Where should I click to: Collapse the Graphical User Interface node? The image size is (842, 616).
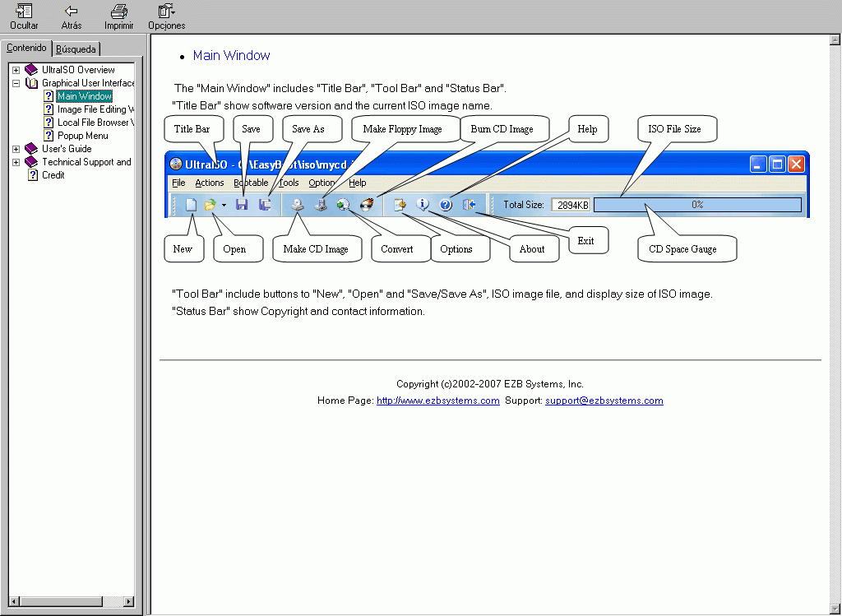(16, 82)
